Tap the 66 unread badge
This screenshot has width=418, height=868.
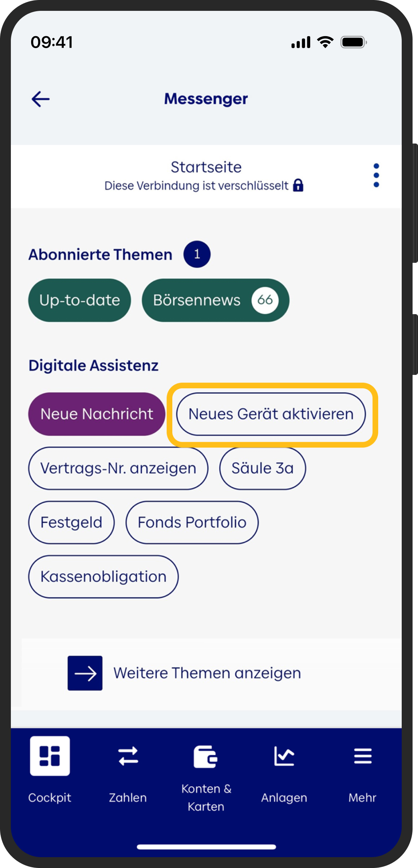[x=265, y=300]
